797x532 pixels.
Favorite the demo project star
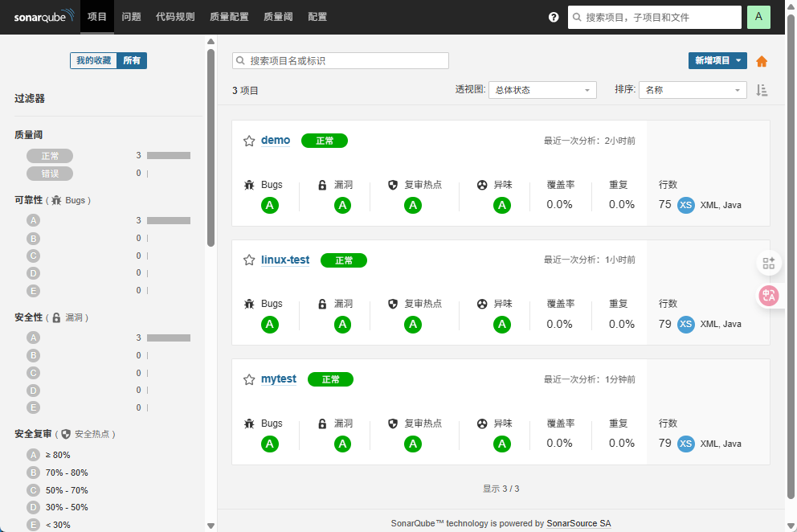(x=248, y=141)
